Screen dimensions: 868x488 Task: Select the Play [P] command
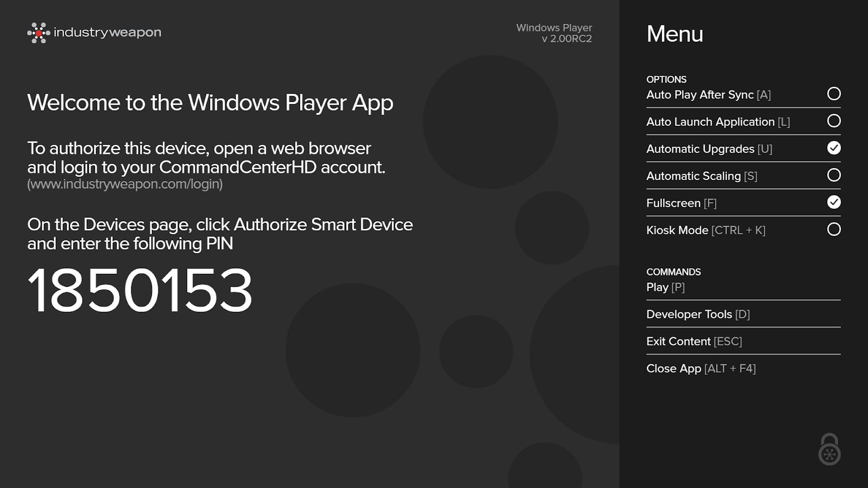click(666, 287)
